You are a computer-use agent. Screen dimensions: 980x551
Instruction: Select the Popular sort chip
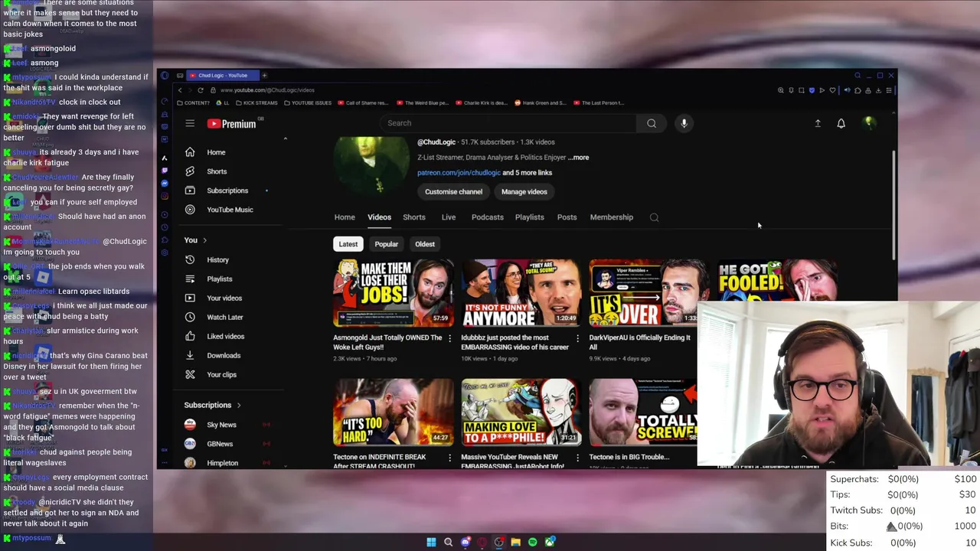(387, 244)
